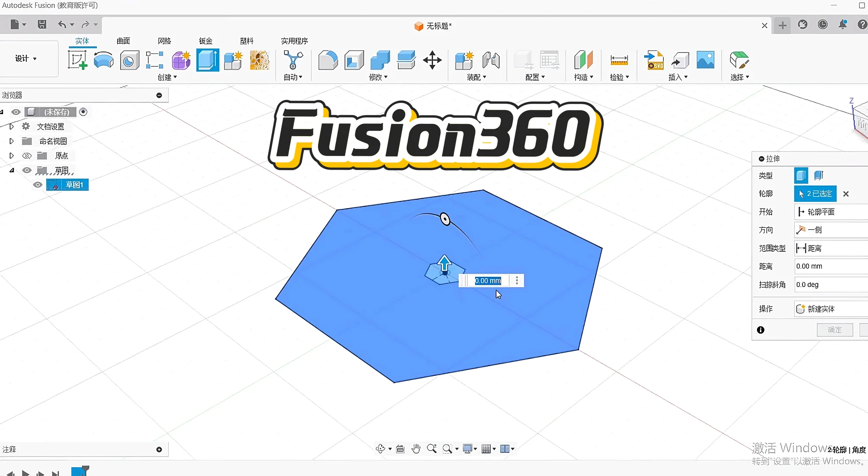Switch to the 曲面 tab
868x476 pixels.
click(123, 41)
